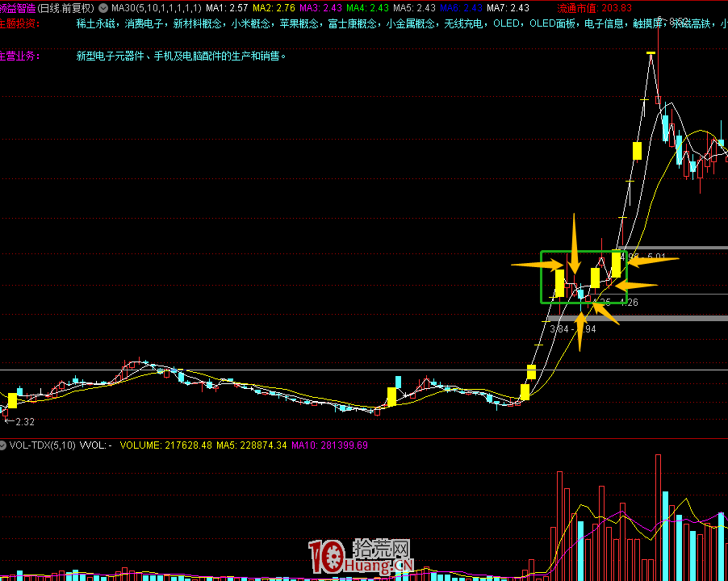This screenshot has height=581, width=728.
Task: Click the 电子信息 concept
Action: coord(604,23)
